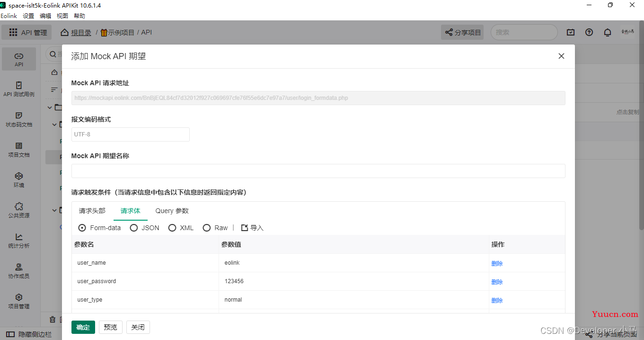Open the API section in sidebar
The width and height of the screenshot is (644, 340).
tap(19, 59)
